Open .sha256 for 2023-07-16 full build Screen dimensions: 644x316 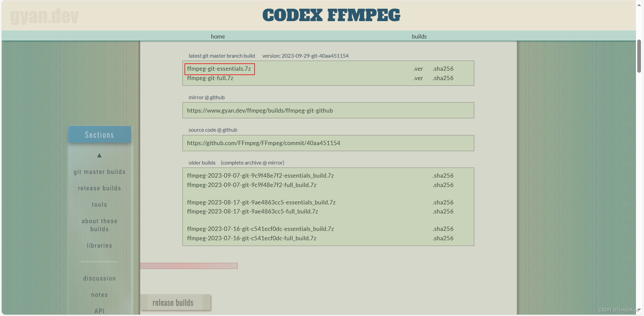(443, 238)
